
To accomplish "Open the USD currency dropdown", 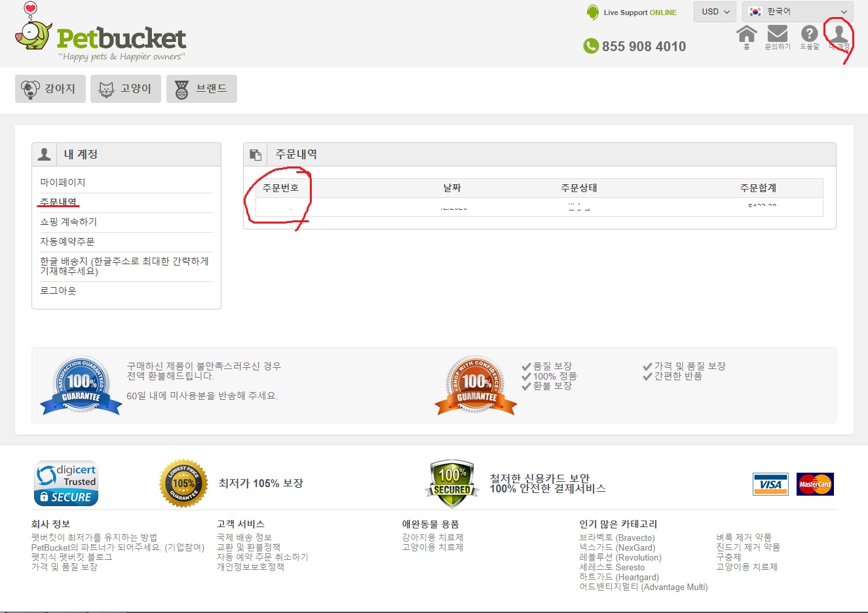I will [715, 12].
